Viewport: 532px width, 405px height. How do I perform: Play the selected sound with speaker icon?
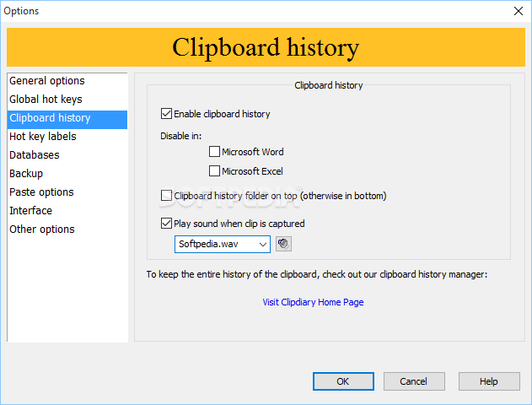click(x=283, y=244)
